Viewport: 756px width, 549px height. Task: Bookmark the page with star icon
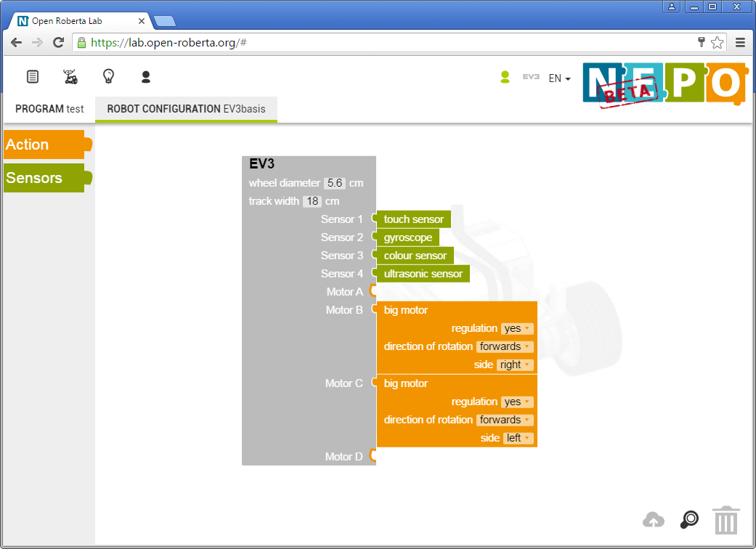tap(717, 42)
